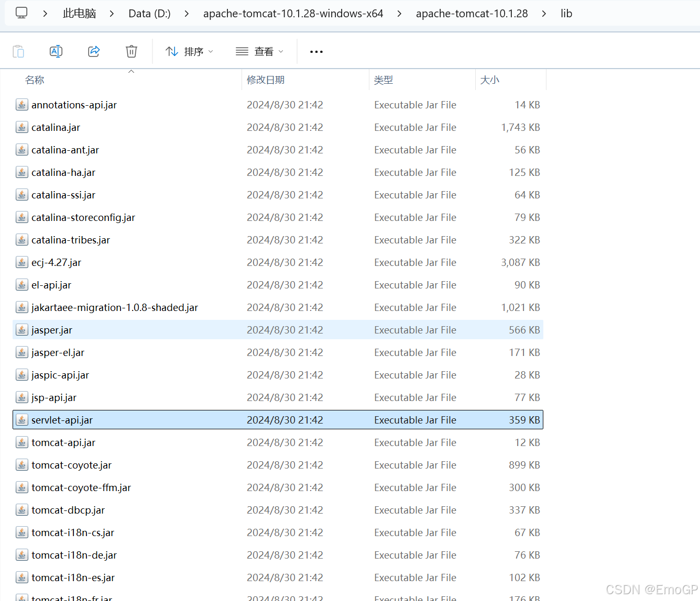Click the Executable Jar File type of jsp-api.jar
The width and height of the screenshot is (700, 601).
(415, 397)
